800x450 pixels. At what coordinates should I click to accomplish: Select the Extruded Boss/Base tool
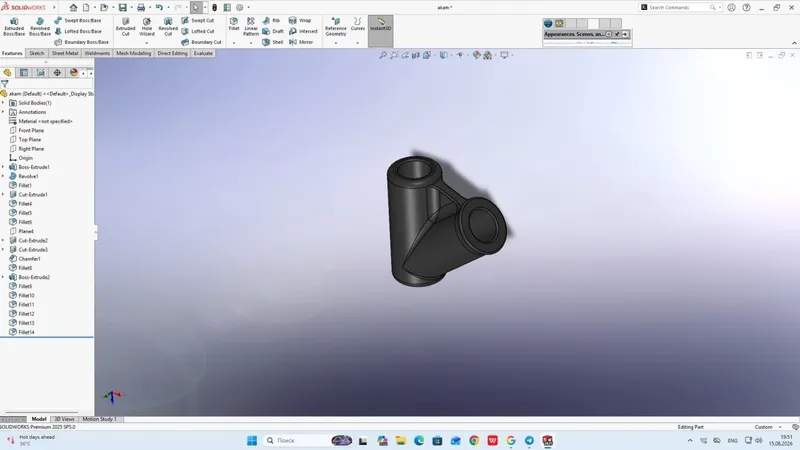pos(14,27)
